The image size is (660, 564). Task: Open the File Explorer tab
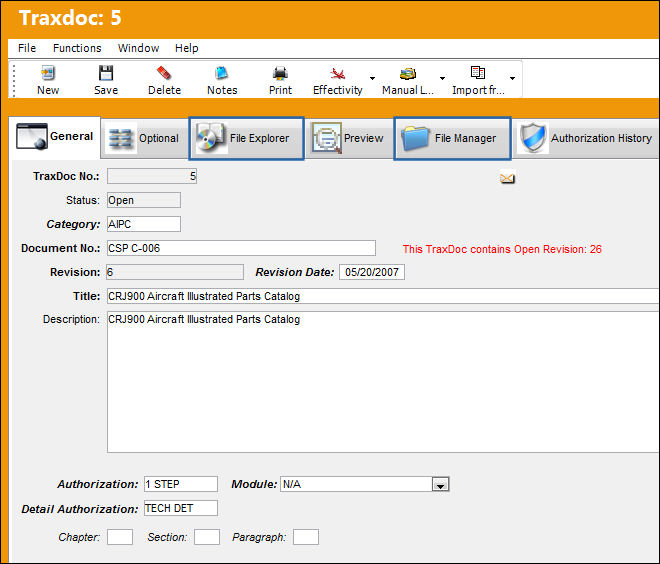(x=246, y=138)
